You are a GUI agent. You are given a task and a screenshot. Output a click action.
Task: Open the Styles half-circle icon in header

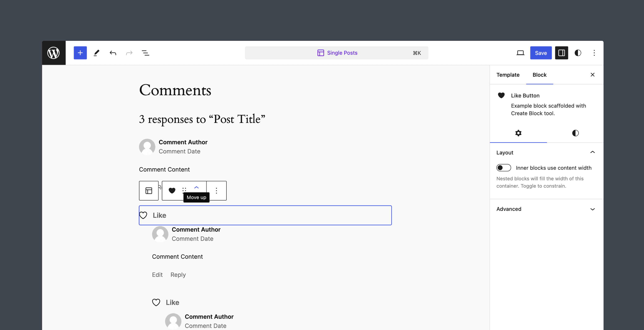[578, 53]
